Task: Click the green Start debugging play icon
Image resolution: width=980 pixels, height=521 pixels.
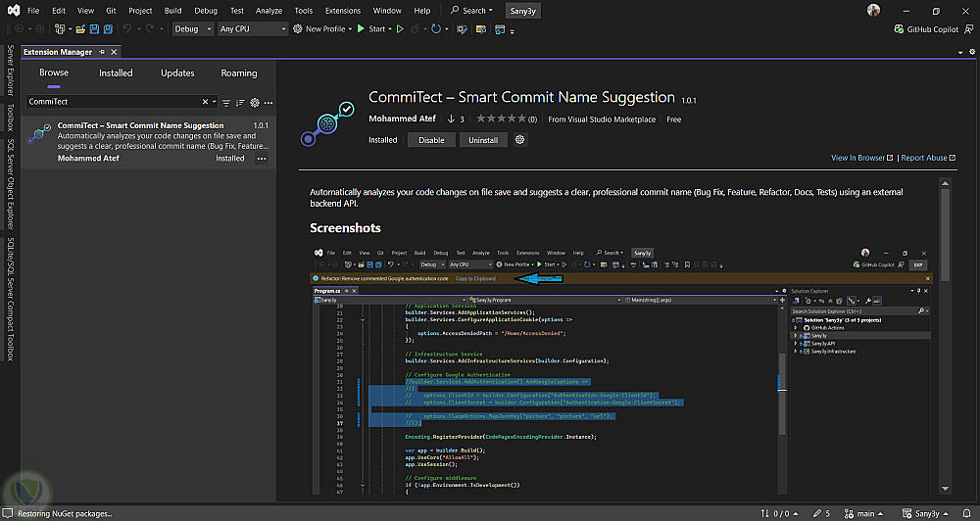Action: pyautogui.click(x=361, y=29)
